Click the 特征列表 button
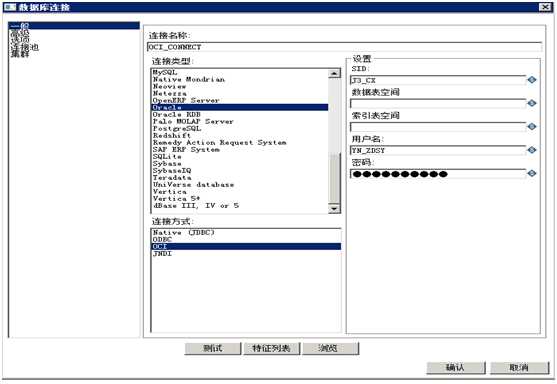 click(x=271, y=348)
